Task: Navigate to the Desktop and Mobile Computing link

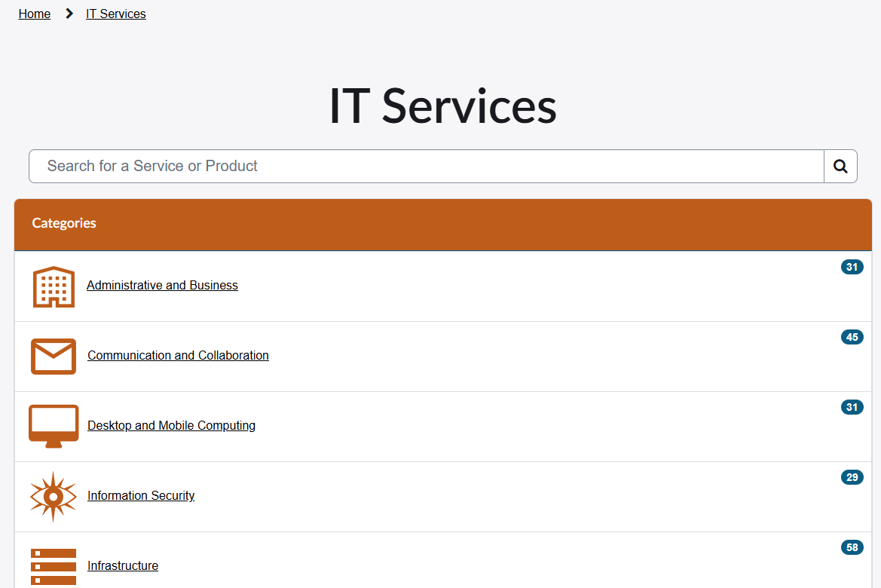Action: point(171,425)
